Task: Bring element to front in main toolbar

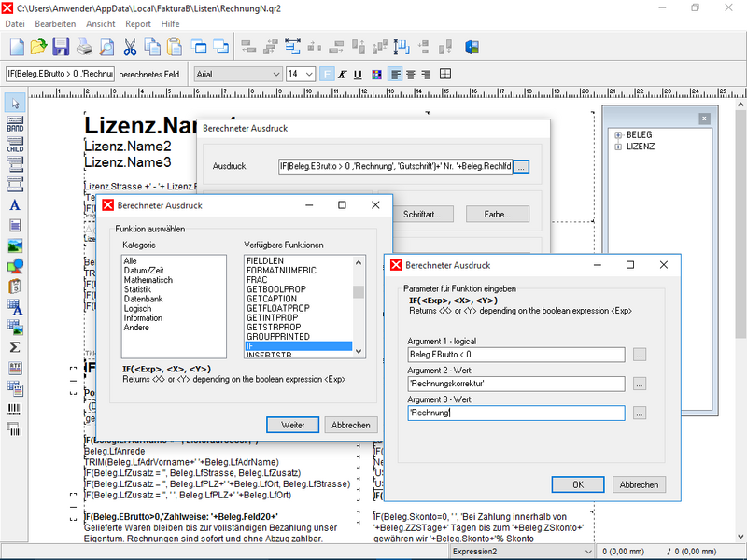Action: tap(199, 47)
